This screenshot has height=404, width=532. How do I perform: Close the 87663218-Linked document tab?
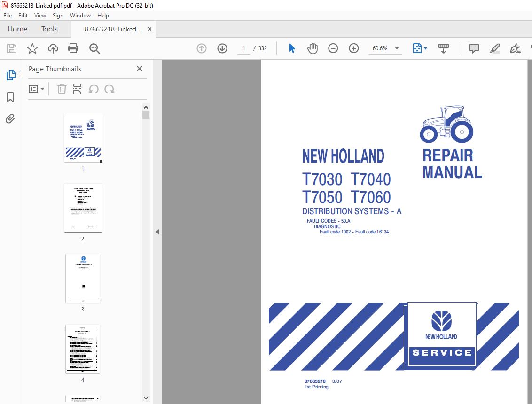coord(149,29)
